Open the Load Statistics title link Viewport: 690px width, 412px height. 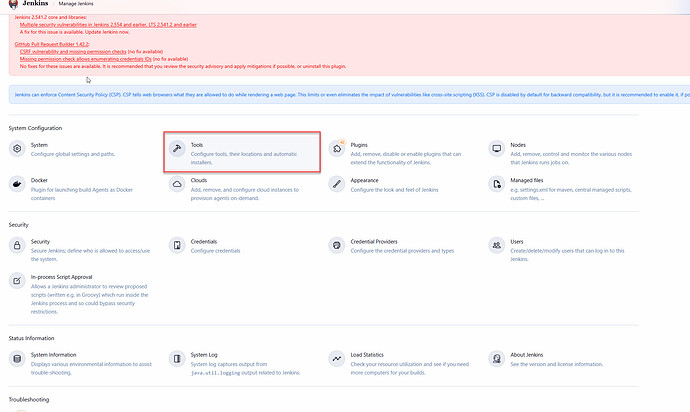pos(367,355)
